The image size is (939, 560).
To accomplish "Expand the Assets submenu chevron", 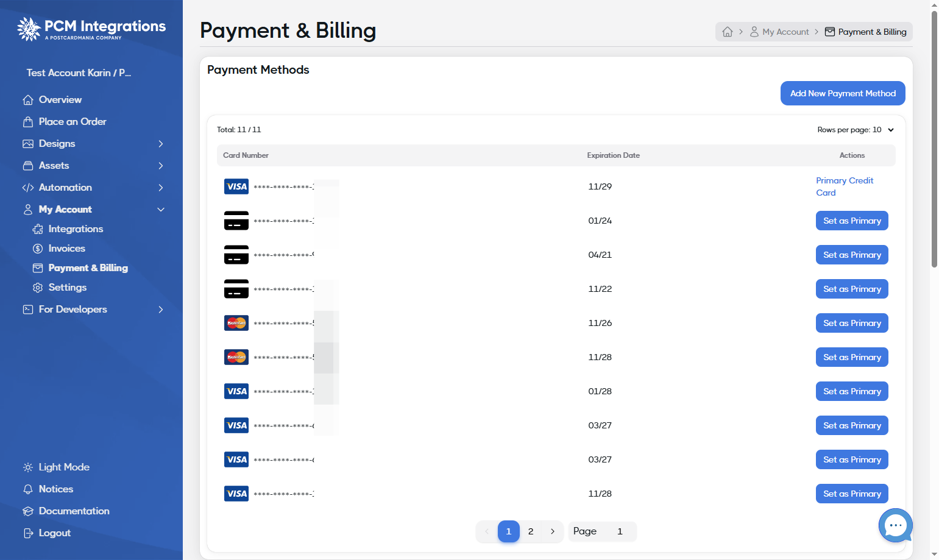I will (161, 166).
